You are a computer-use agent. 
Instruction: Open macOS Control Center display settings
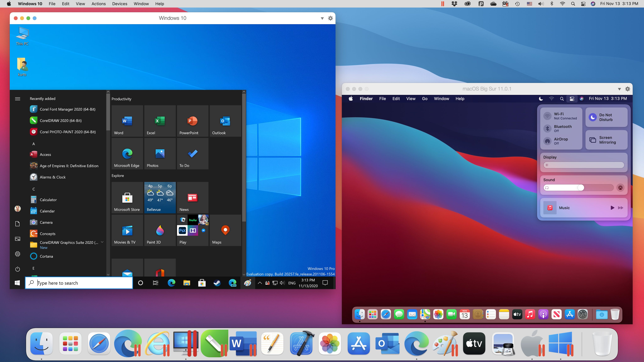pos(550,157)
